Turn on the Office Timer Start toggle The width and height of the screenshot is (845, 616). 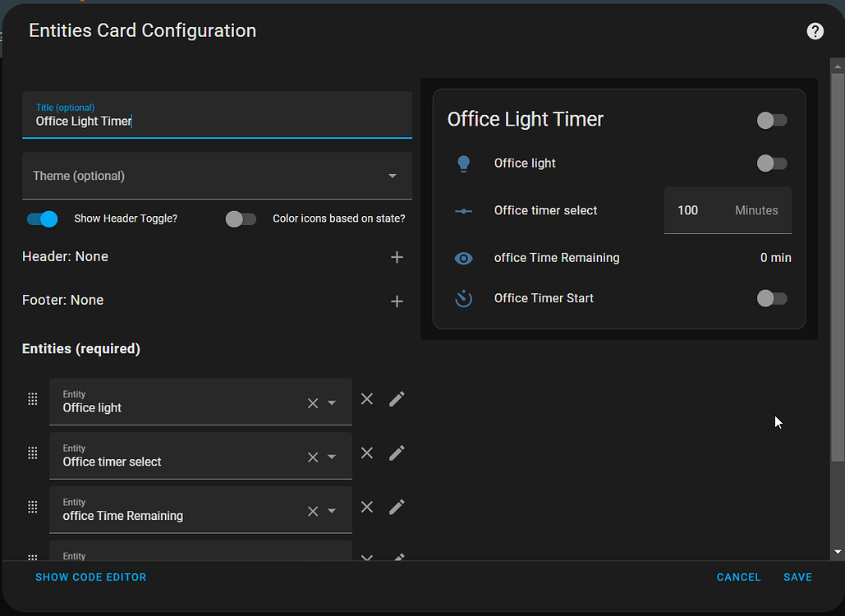coord(771,298)
